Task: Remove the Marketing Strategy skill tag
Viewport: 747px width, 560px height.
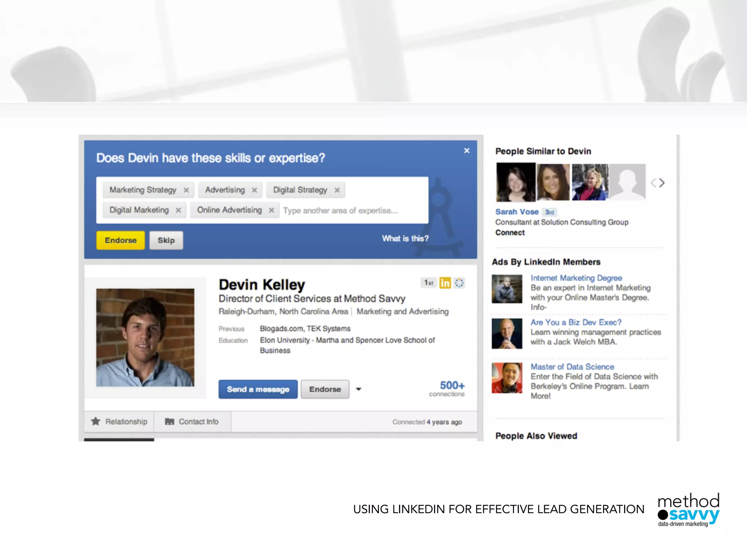Action: 186,190
